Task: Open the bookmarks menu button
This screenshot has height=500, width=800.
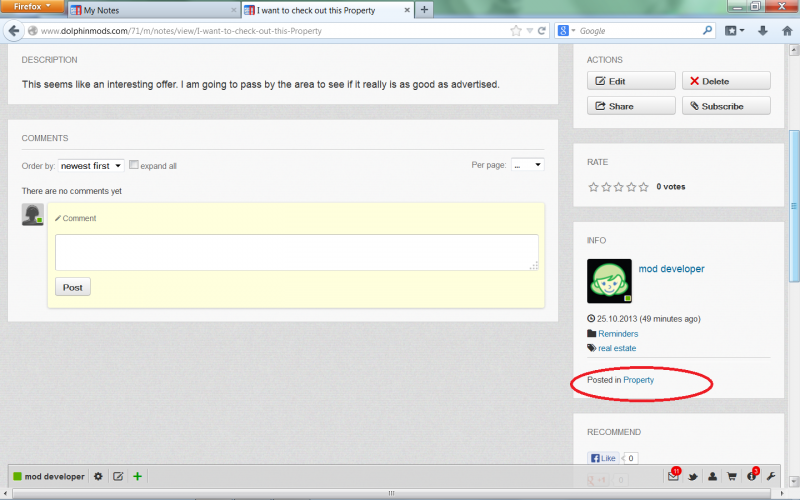Action: pos(734,31)
